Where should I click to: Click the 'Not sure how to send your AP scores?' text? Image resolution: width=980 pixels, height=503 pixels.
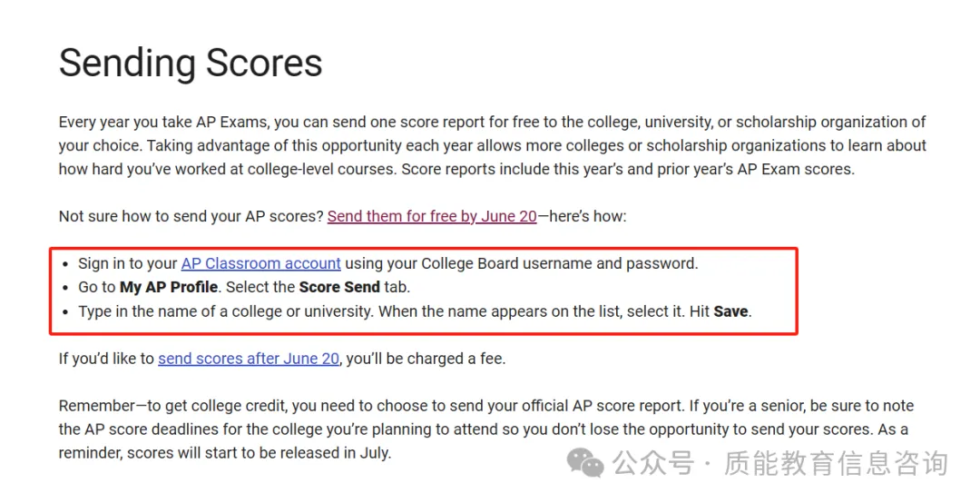(x=191, y=216)
